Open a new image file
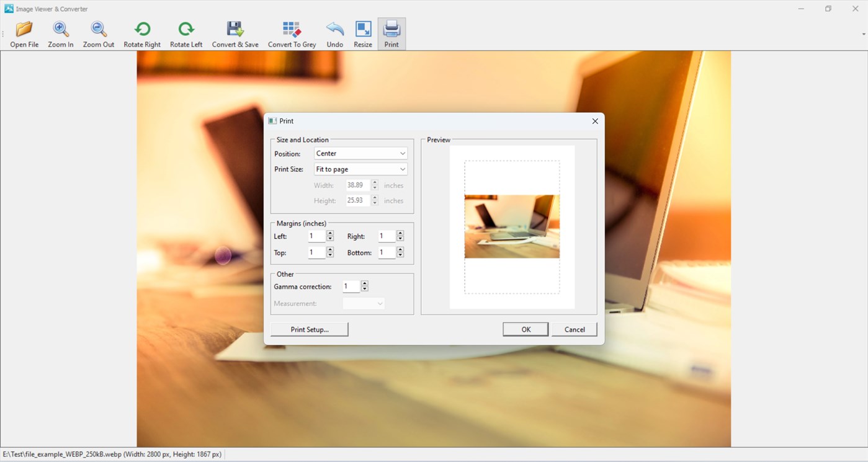This screenshot has width=868, height=462. [24, 33]
